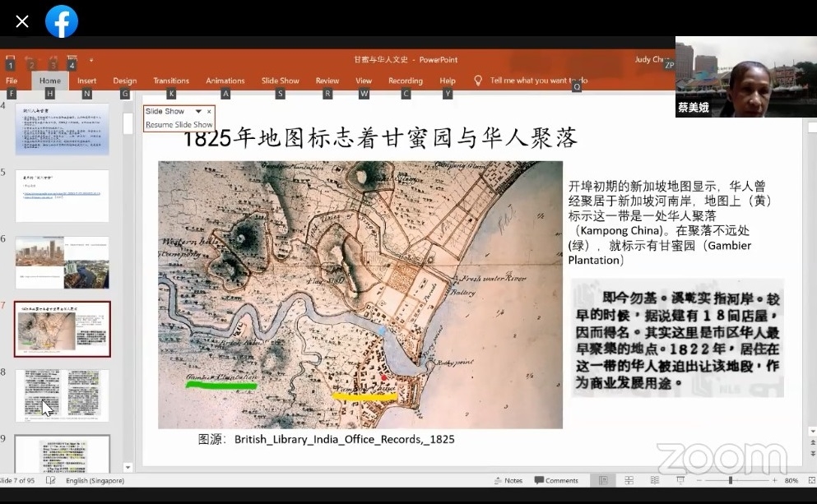The width and height of the screenshot is (817, 504).
Task: Click the Redo icon in Quick Access Toolbar
Action: pos(52,59)
